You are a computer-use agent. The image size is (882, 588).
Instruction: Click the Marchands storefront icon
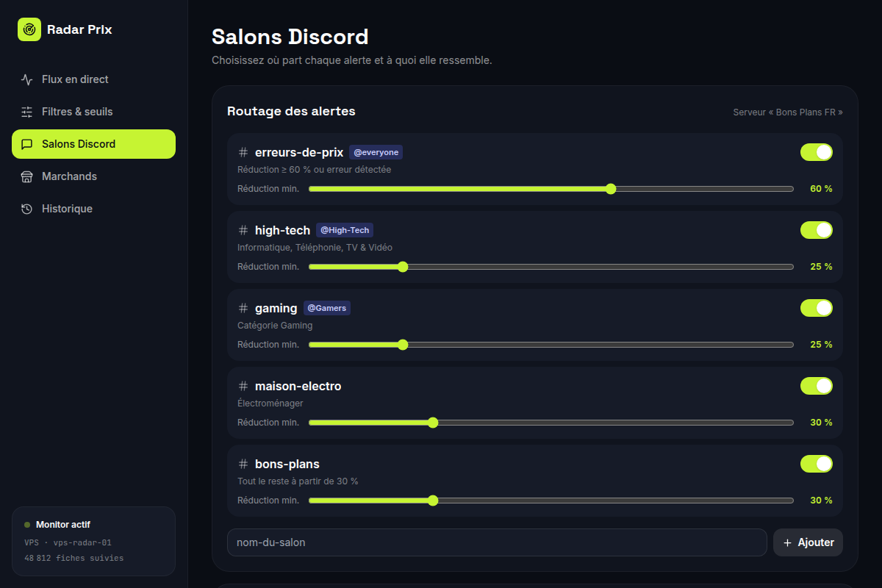[27, 176]
